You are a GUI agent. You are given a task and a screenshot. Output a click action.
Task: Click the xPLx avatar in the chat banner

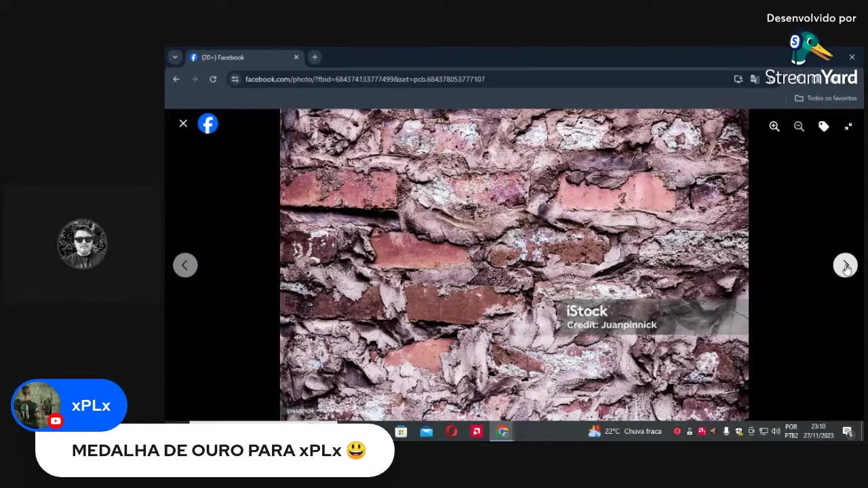click(37, 405)
